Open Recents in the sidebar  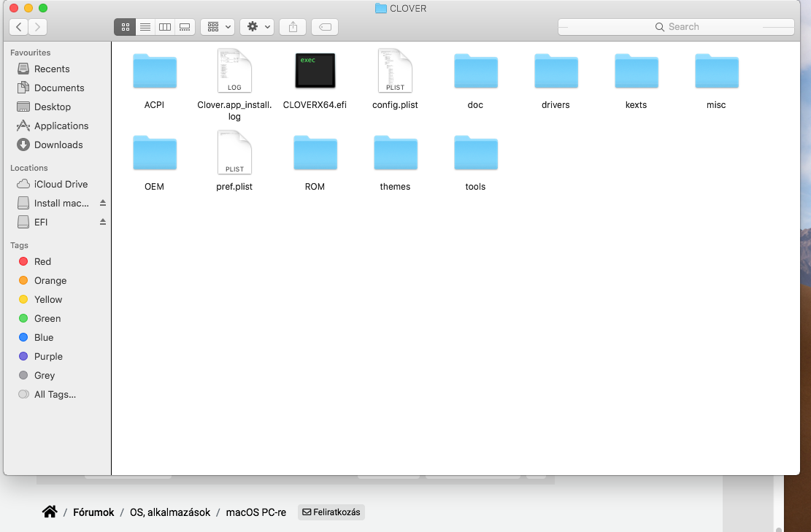[52, 69]
